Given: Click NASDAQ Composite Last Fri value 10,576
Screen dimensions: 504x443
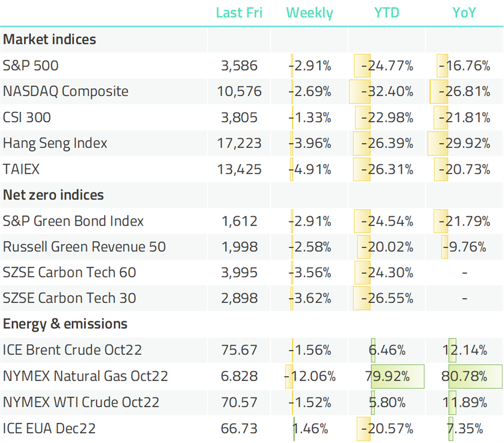Looking at the screenshot, I should 239,91.
